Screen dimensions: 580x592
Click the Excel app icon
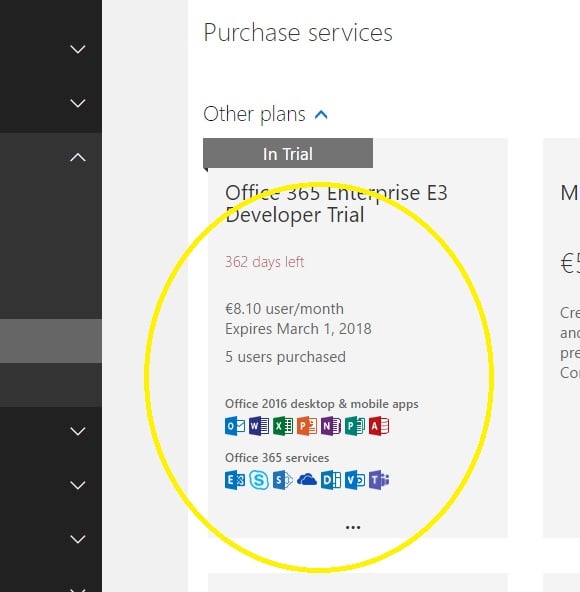coord(283,426)
